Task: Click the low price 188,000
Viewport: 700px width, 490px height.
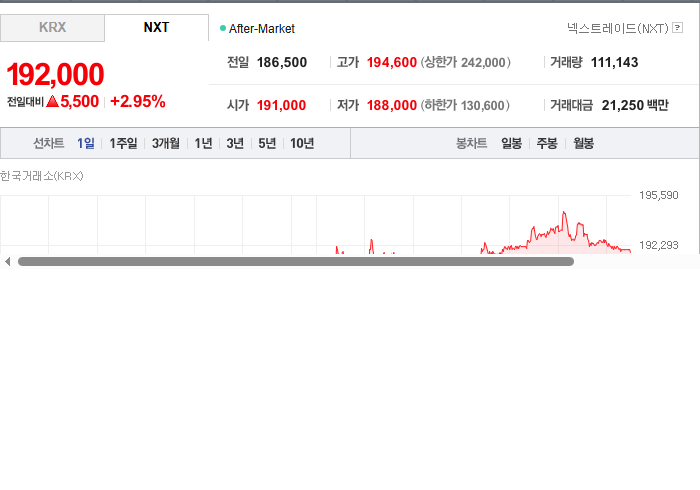Action: 392,105
